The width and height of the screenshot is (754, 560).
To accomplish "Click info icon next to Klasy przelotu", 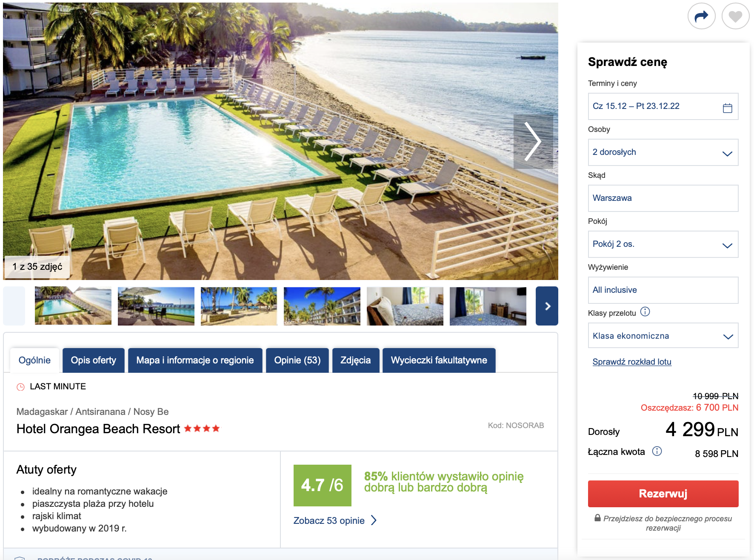I will click(x=645, y=312).
